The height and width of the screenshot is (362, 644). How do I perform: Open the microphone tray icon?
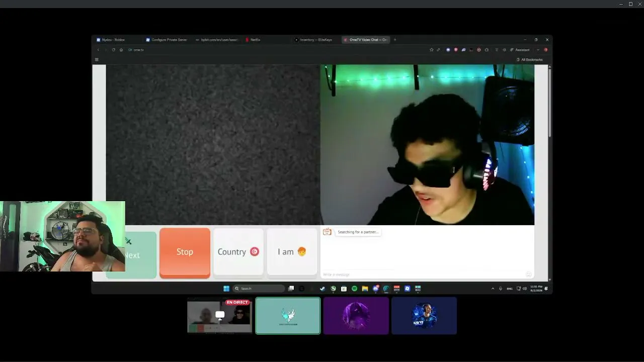coord(500,289)
